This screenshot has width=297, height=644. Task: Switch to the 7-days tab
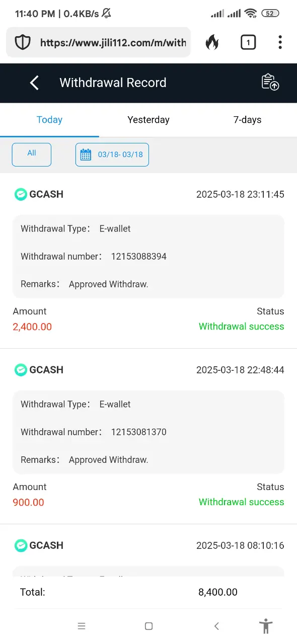[x=247, y=120]
